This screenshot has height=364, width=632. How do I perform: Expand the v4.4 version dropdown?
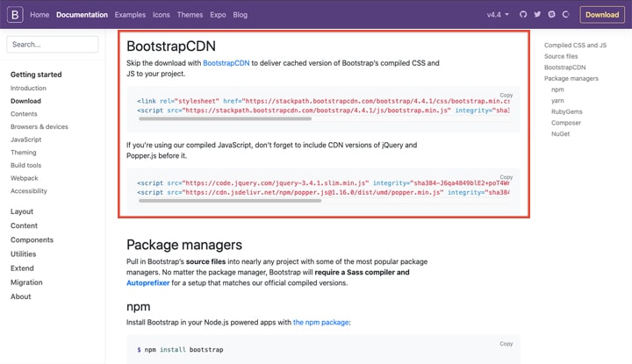pos(498,15)
